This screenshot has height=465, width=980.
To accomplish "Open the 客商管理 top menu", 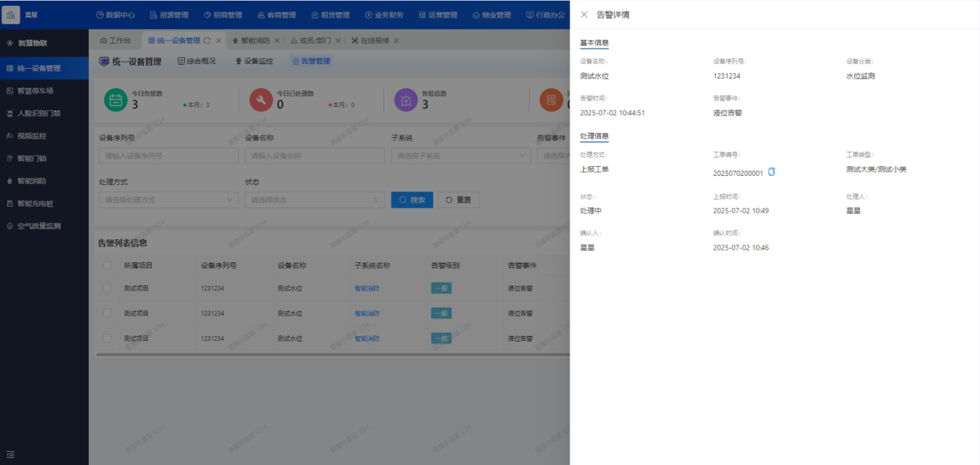I will [x=276, y=15].
